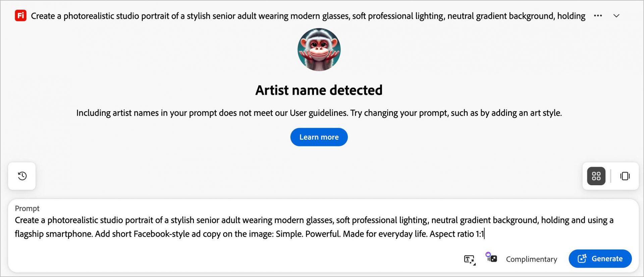Open the generation history panel
644x277 pixels.
pos(22,176)
